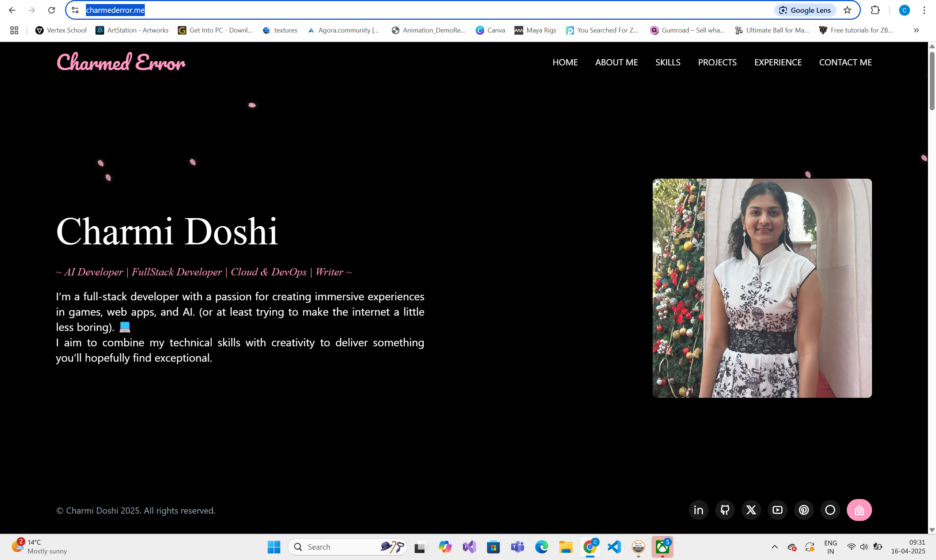Viewport: 936px width, 560px height.
Task: Open the YouTube footer icon
Action: pos(777,510)
